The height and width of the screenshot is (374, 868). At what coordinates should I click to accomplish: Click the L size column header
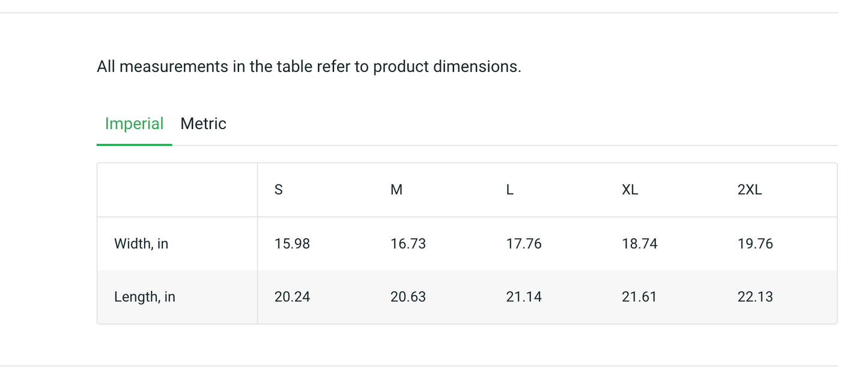point(510,190)
